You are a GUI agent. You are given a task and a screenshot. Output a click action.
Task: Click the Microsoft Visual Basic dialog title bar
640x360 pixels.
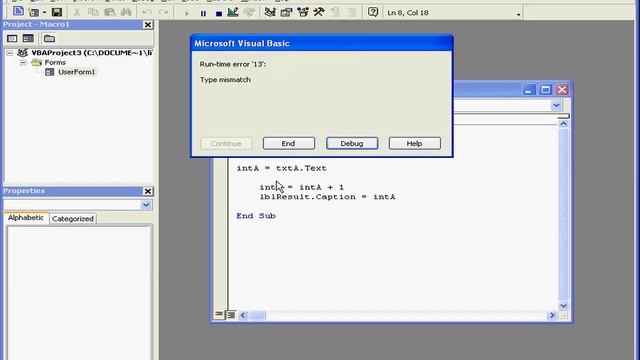(x=322, y=43)
